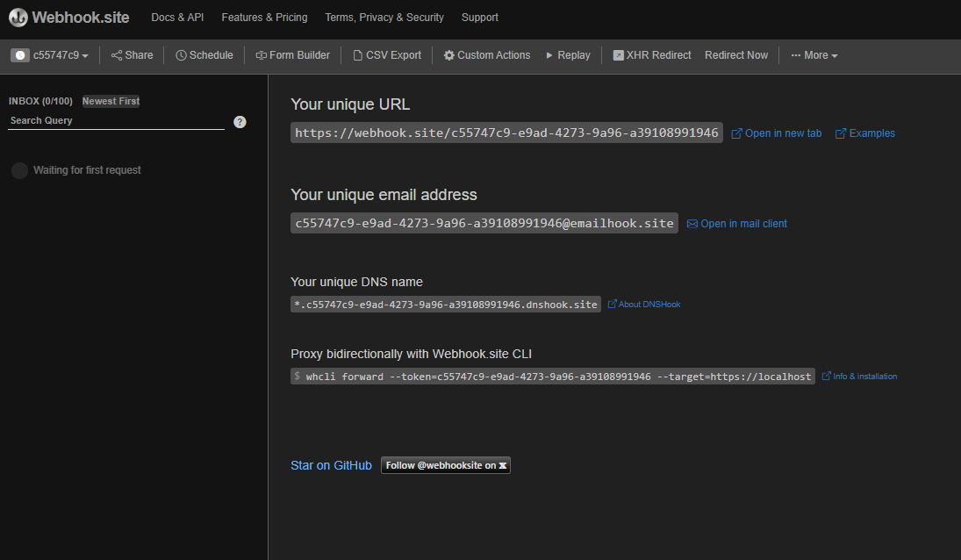
Task: Click Open in new tab link
Action: [x=777, y=133]
